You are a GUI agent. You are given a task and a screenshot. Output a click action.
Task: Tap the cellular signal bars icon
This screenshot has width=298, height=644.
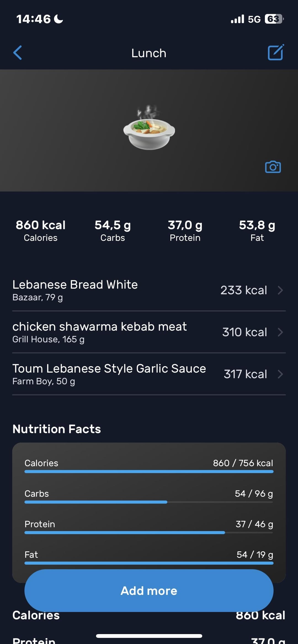pyautogui.click(x=237, y=19)
